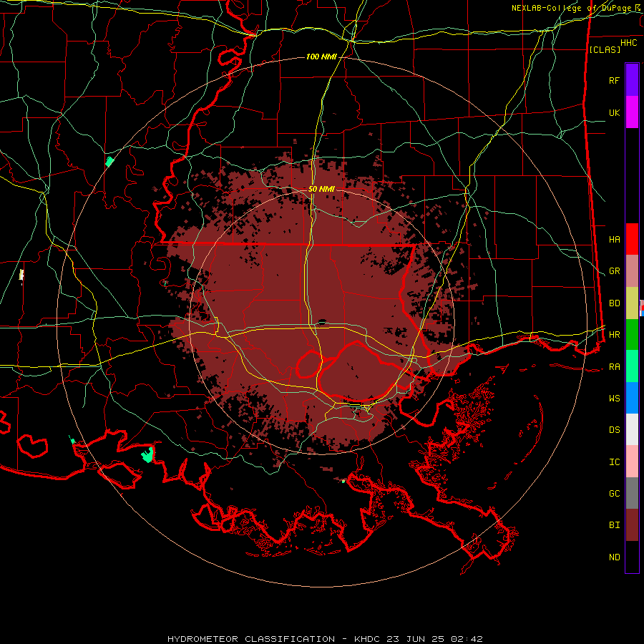Click the 'HA' legend label
644x644 pixels.
[x=614, y=239]
